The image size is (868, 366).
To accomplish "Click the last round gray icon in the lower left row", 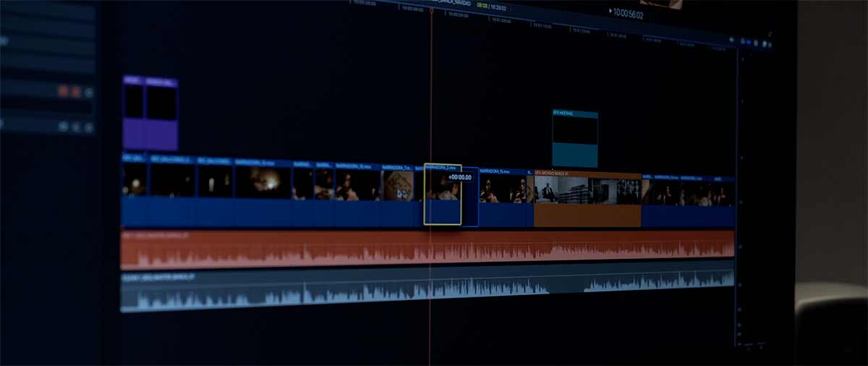I will (x=89, y=128).
